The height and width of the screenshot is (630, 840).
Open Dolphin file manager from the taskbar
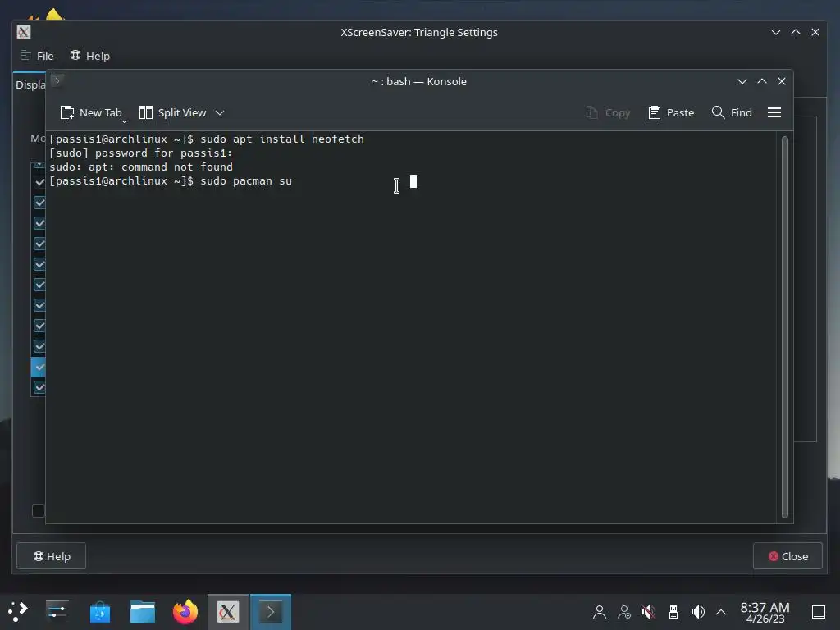(x=143, y=611)
